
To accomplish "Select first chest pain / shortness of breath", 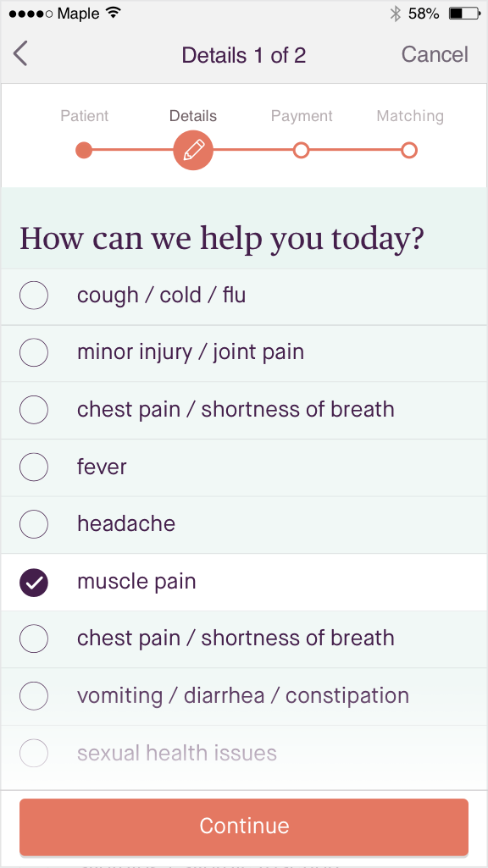I will [244, 410].
